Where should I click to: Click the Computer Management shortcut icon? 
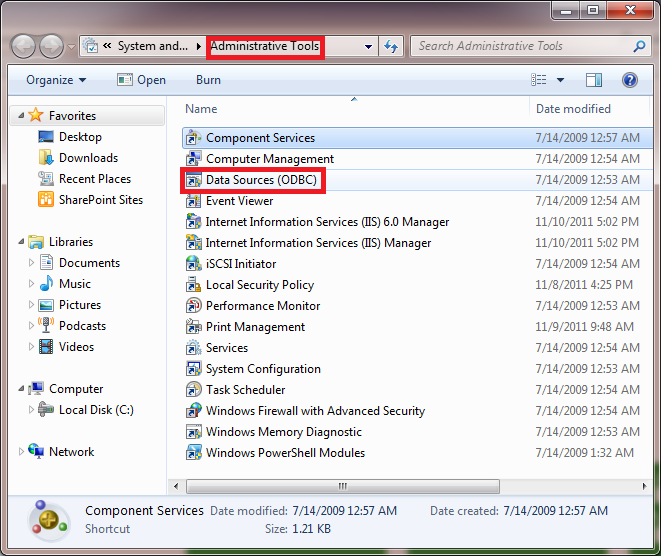193,159
